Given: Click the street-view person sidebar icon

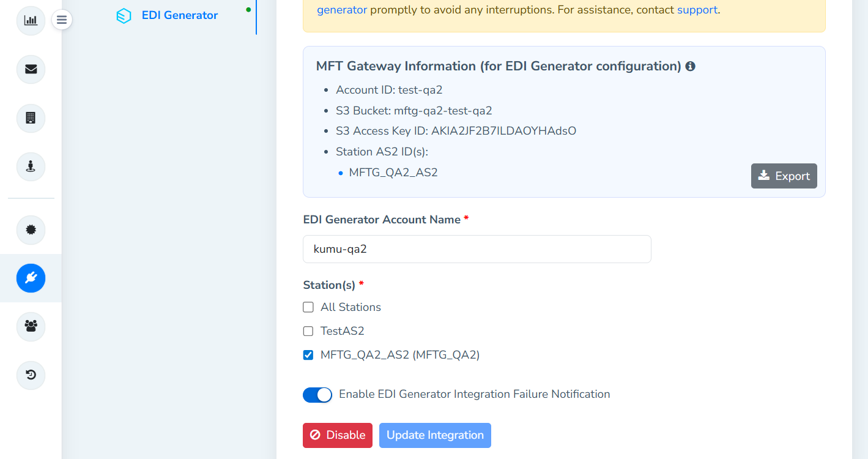Looking at the screenshot, I should click(31, 166).
